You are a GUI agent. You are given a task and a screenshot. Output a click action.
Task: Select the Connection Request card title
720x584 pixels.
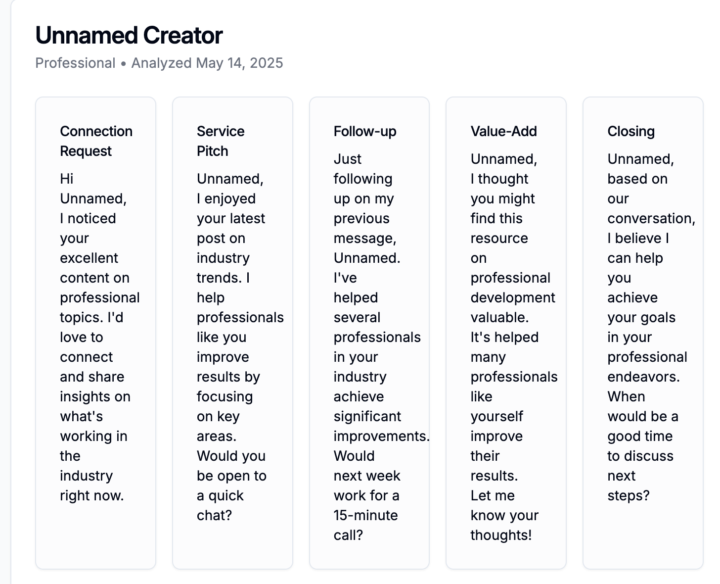[x=96, y=141]
